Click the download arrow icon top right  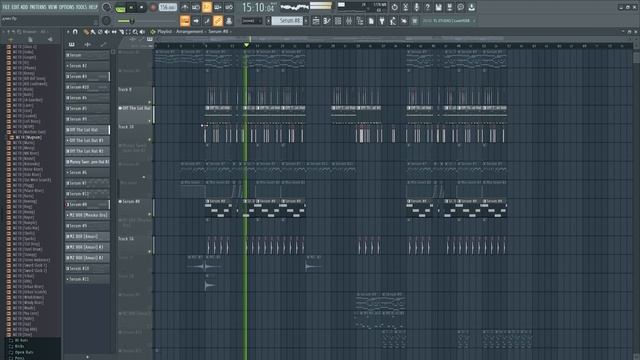(471, 7)
